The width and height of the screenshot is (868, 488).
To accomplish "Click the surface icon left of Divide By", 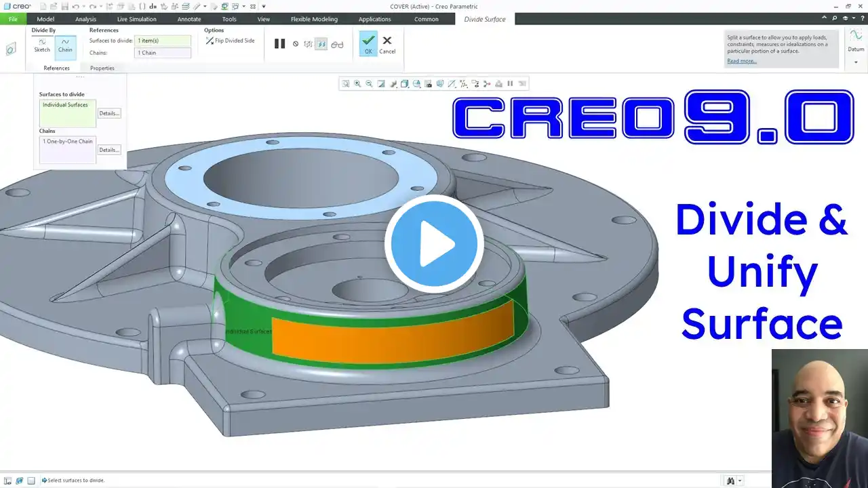I will 11,49.
